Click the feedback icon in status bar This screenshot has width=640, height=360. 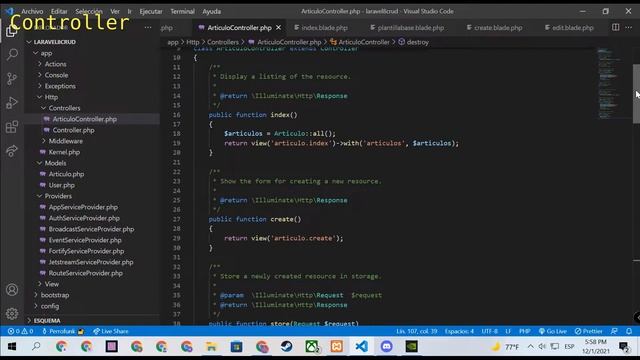click(614, 331)
